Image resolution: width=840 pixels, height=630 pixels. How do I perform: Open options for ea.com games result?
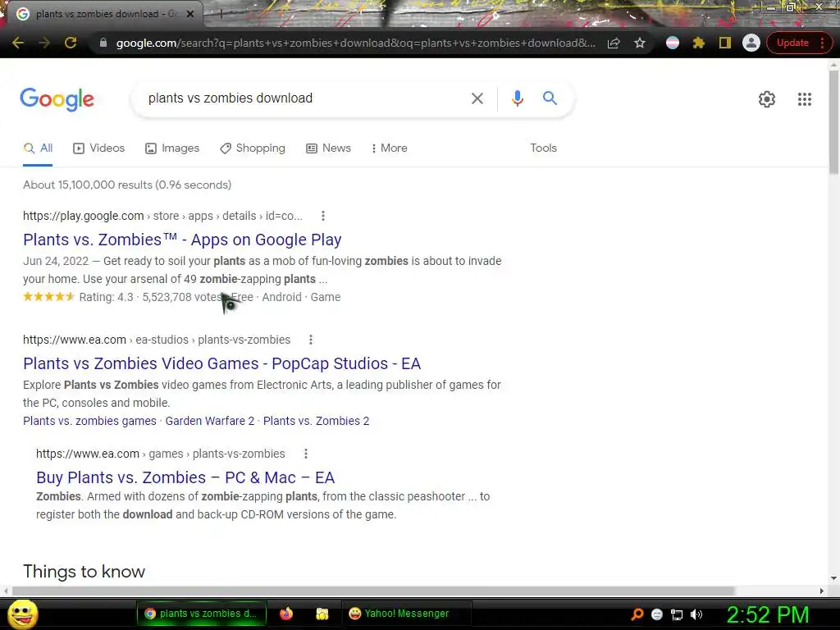(305, 454)
